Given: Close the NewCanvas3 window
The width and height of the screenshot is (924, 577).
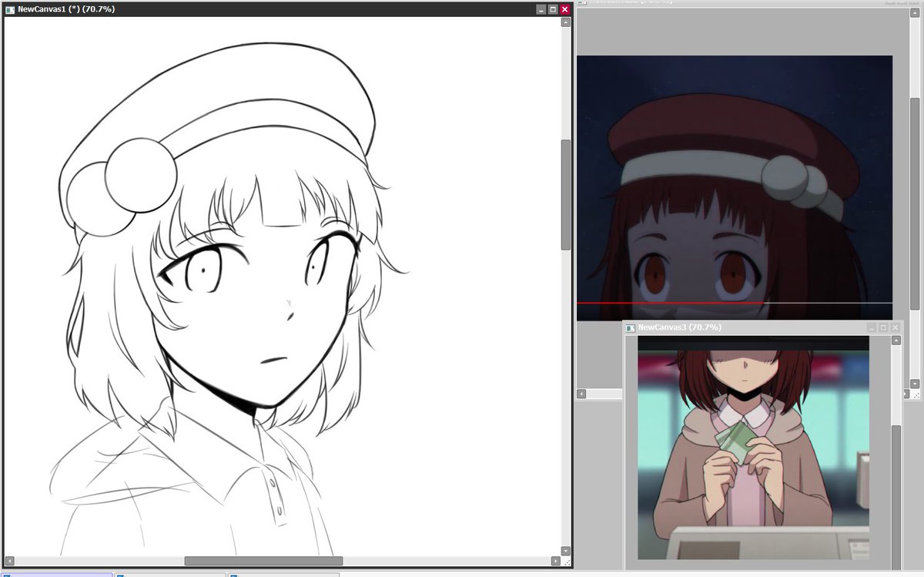Looking at the screenshot, I should (x=895, y=327).
